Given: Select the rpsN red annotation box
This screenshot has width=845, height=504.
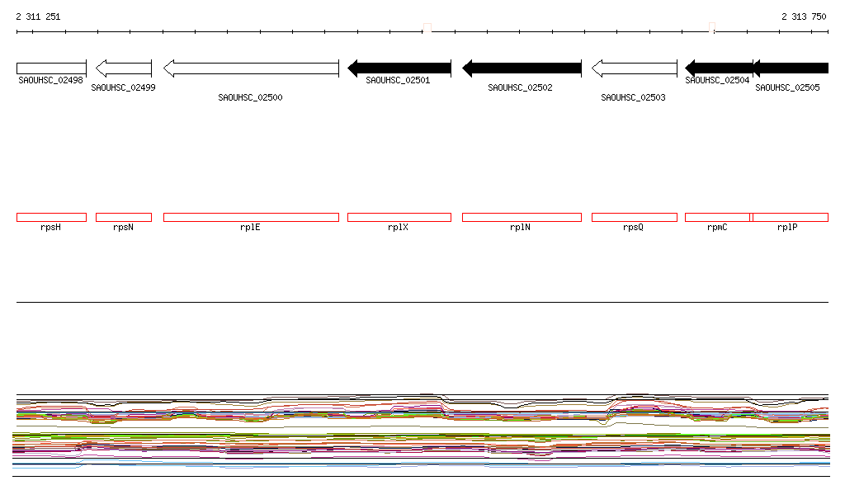Looking at the screenshot, I should tap(124, 218).
